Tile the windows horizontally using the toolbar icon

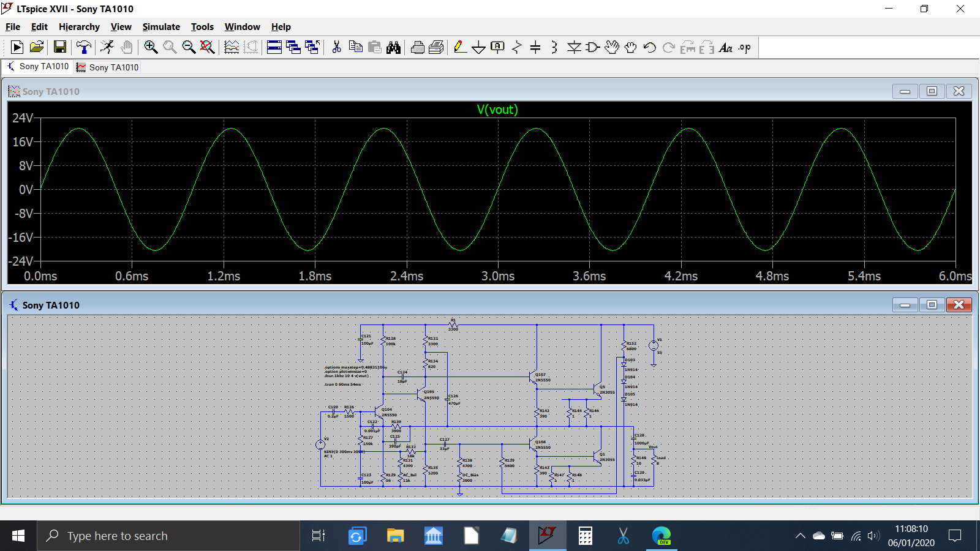[274, 47]
